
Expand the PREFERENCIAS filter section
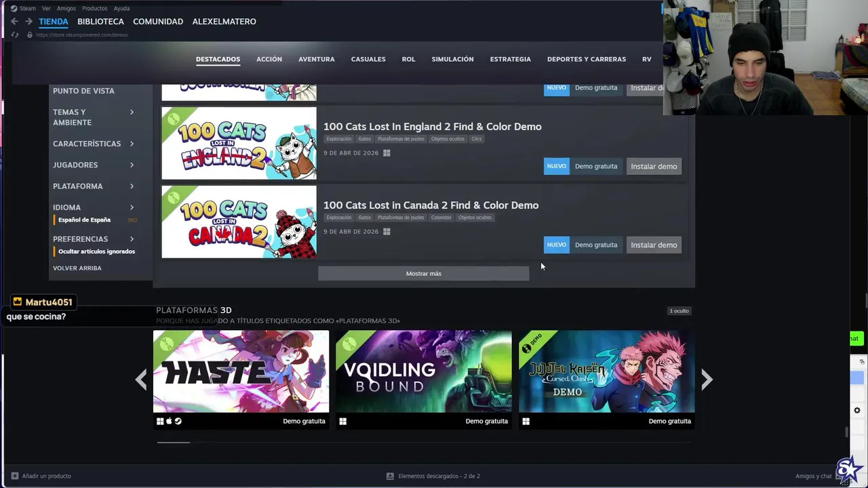(94, 239)
